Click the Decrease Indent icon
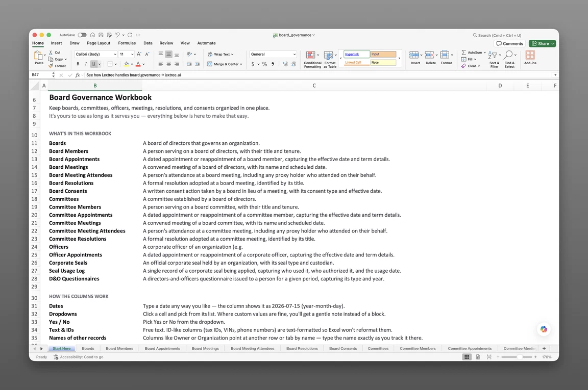Image resolution: width=588 pixels, height=390 pixels. tap(189, 64)
